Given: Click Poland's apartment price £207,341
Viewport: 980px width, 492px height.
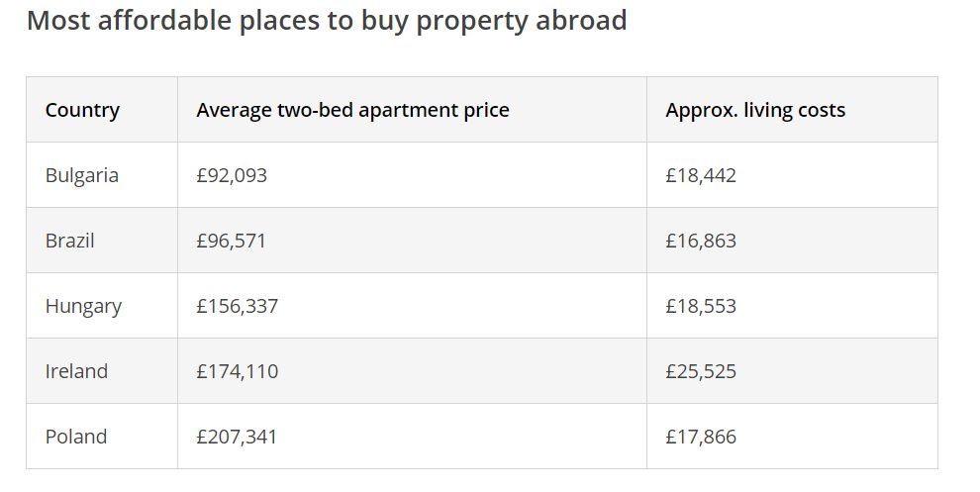Looking at the screenshot, I should pos(237,437).
